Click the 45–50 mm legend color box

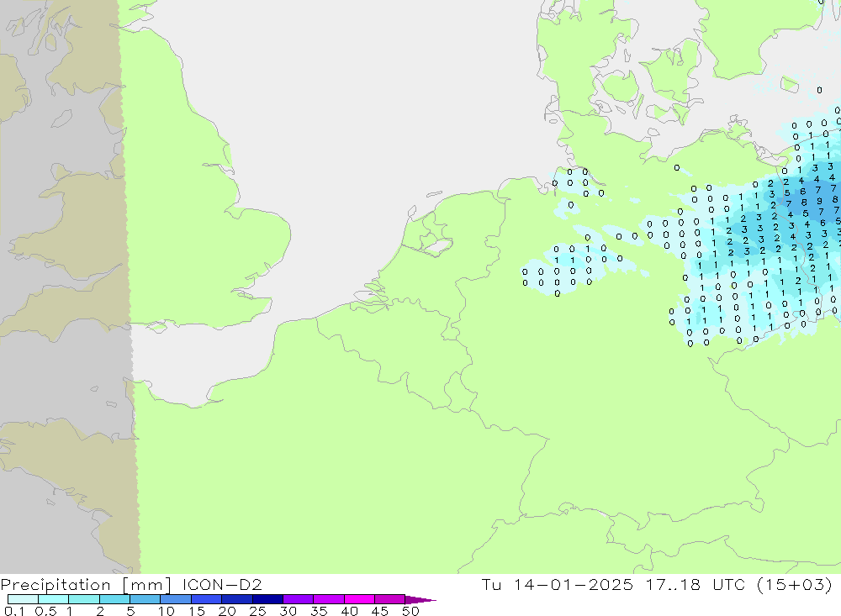click(390, 599)
